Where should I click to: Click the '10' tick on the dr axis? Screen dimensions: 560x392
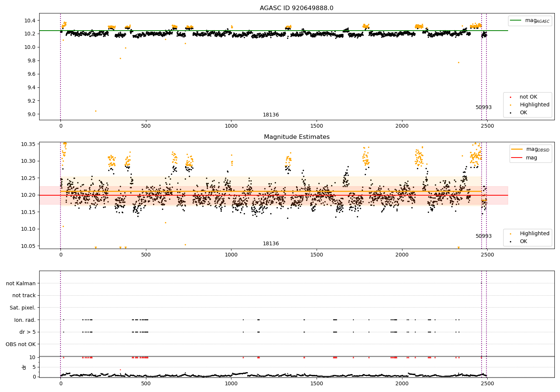[x=32, y=358]
